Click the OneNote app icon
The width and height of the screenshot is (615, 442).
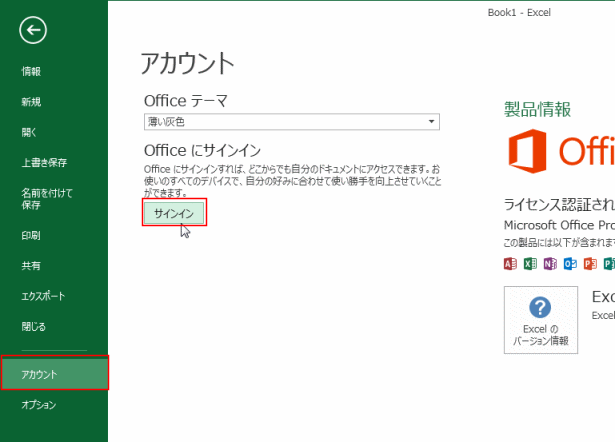550,264
